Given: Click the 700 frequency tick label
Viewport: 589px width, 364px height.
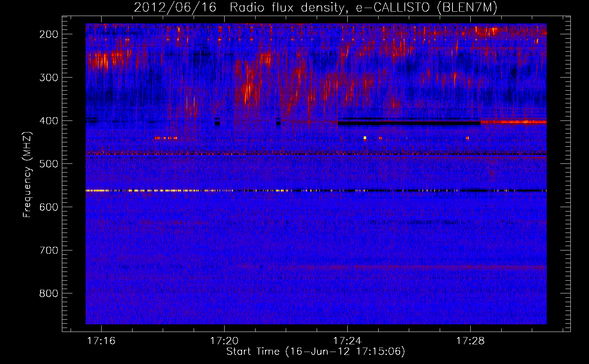Looking at the screenshot, I should 49,250.
